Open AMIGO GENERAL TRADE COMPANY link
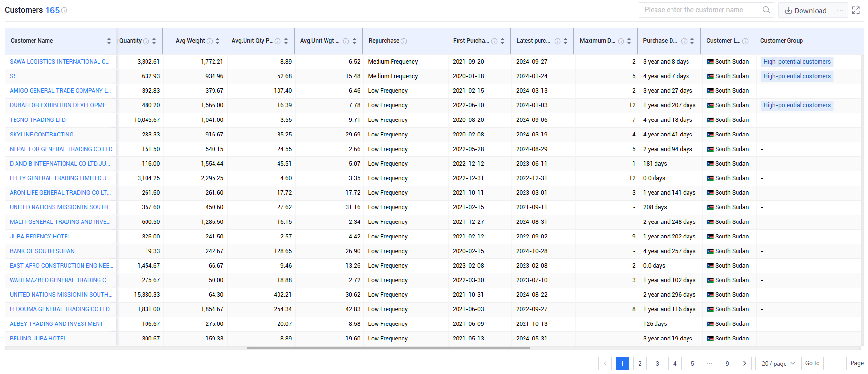 tap(60, 91)
